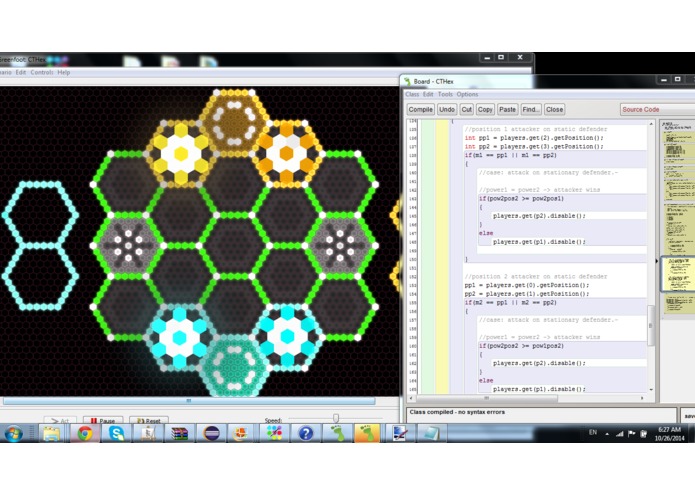Click the Act button in Greenfoot controls
Image resolution: width=695 pixels, height=494 pixels.
(60, 420)
